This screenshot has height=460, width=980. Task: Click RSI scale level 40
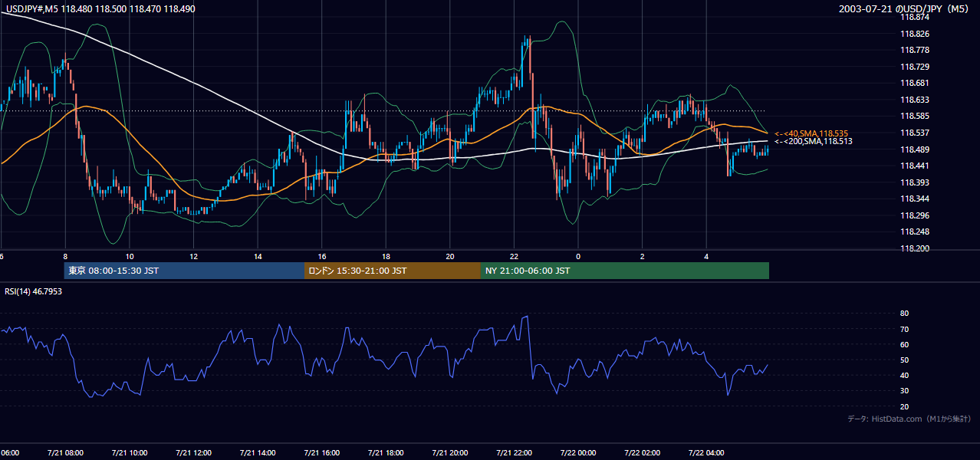[904, 375]
